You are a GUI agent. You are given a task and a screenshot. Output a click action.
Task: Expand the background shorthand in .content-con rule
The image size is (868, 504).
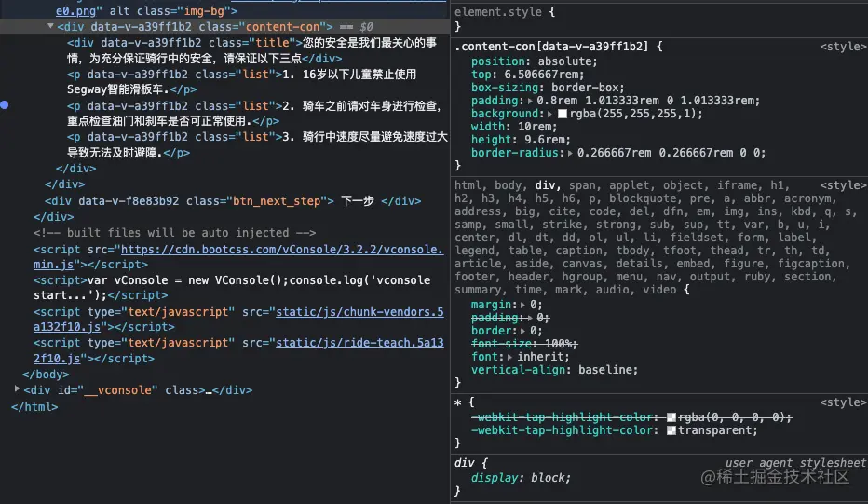pos(549,114)
